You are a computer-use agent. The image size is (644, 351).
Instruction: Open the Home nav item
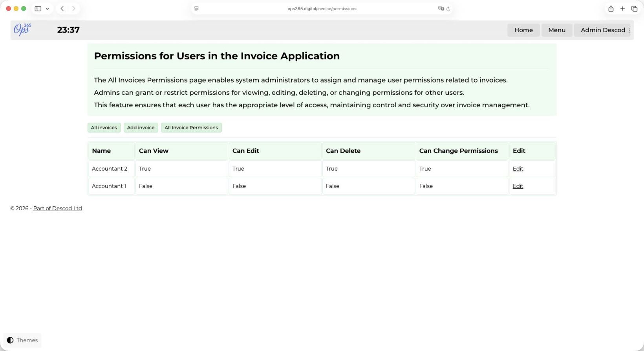click(523, 30)
